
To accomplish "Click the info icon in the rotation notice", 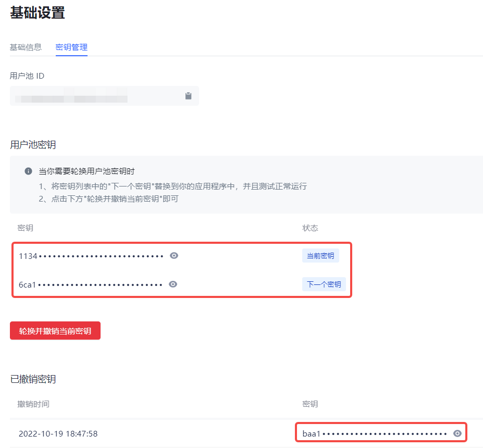I will point(28,171).
